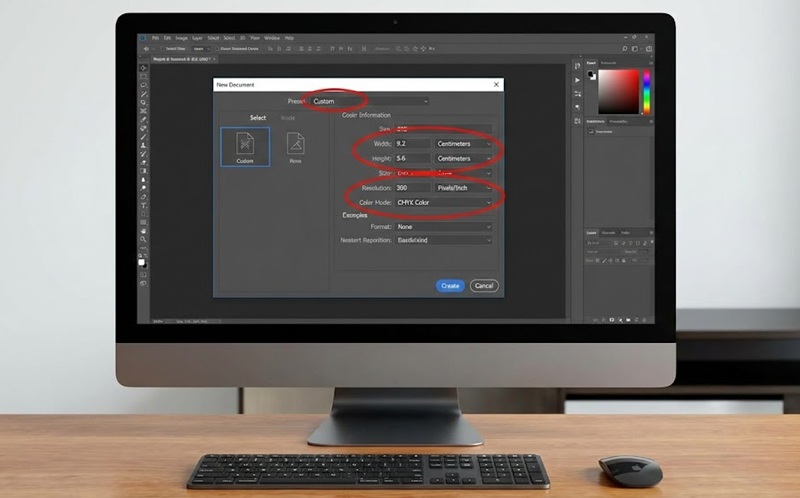Screen dimensions: 800x498
Task: Select the Type tool in left toolbar
Action: 144,205
